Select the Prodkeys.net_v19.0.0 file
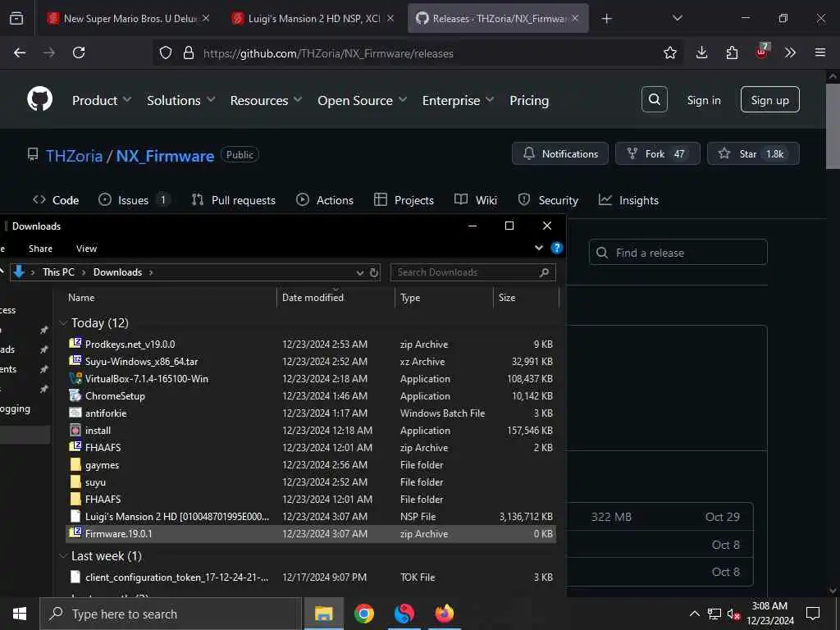Image resolution: width=840 pixels, height=630 pixels. point(130,345)
